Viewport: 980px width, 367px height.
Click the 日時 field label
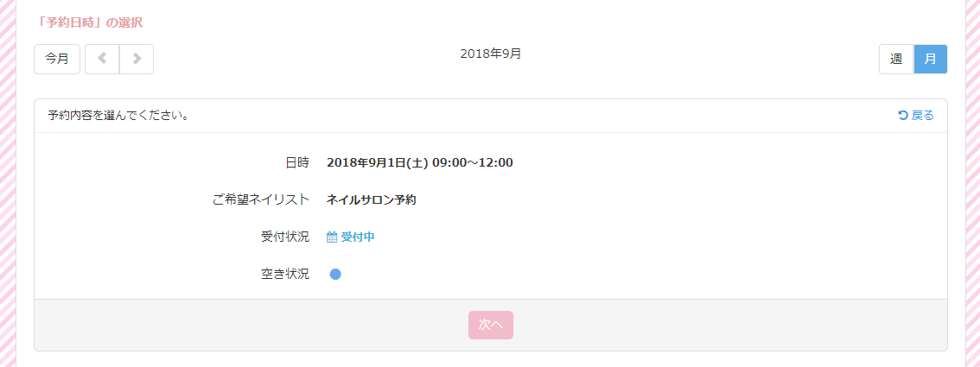click(x=297, y=162)
